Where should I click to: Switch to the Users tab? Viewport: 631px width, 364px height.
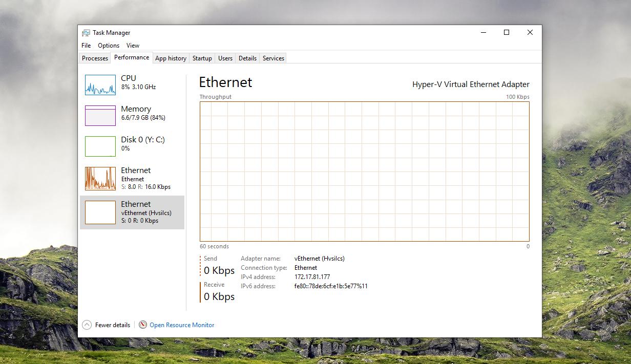coord(225,58)
